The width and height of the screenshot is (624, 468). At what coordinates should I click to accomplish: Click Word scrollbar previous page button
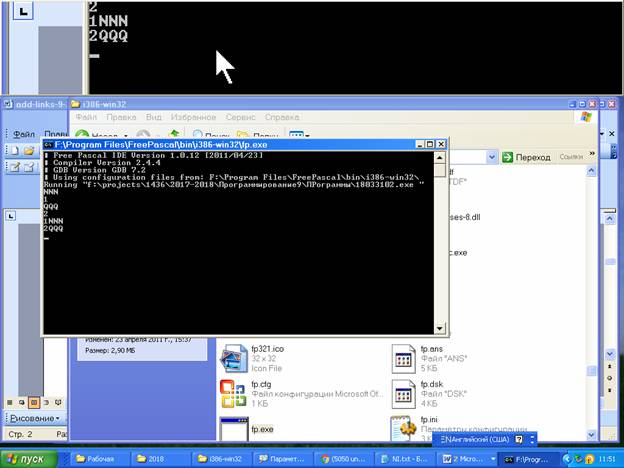(x=610, y=366)
